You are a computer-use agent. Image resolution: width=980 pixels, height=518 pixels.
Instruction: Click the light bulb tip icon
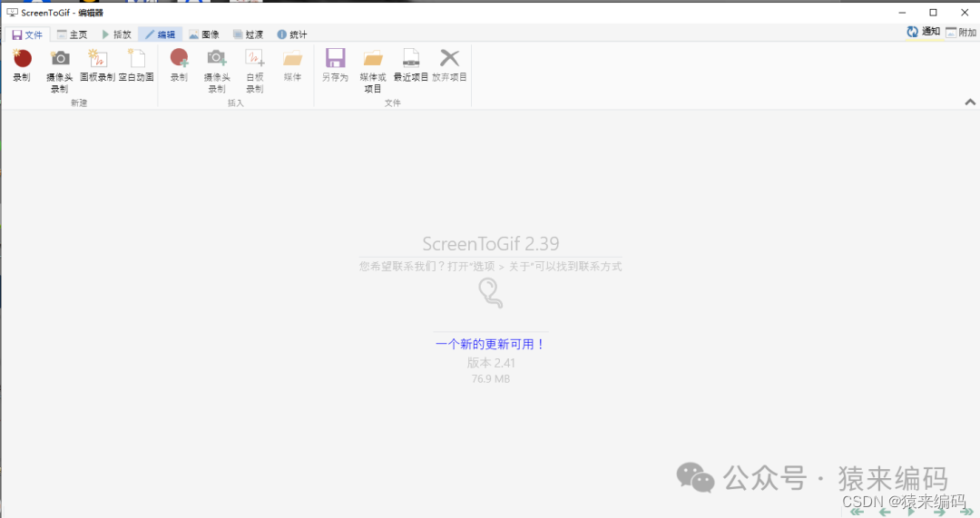pos(491,293)
